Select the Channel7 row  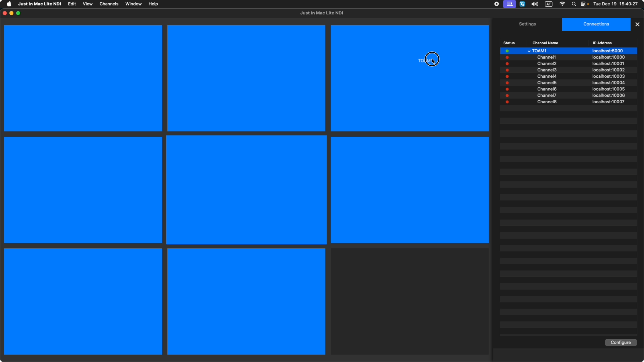tap(568, 95)
